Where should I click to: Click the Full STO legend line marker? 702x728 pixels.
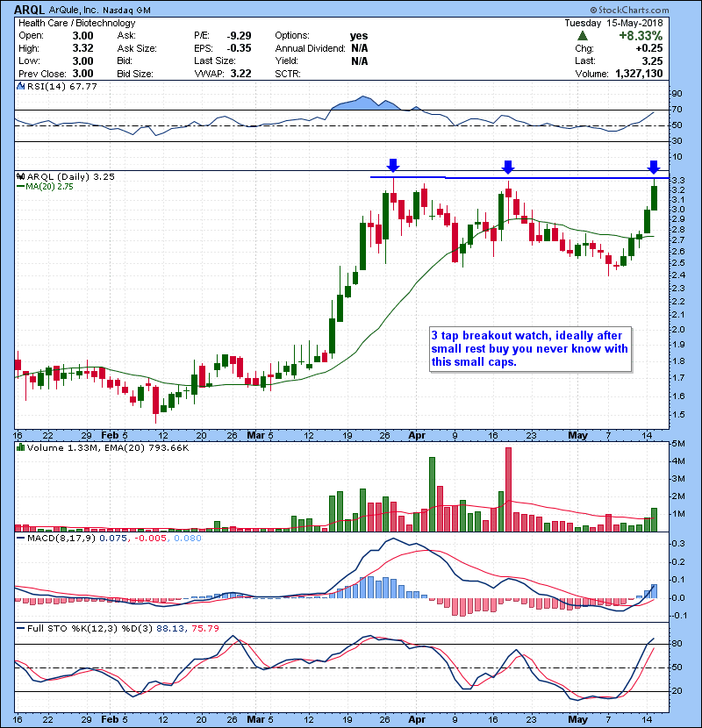coord(20,628)
